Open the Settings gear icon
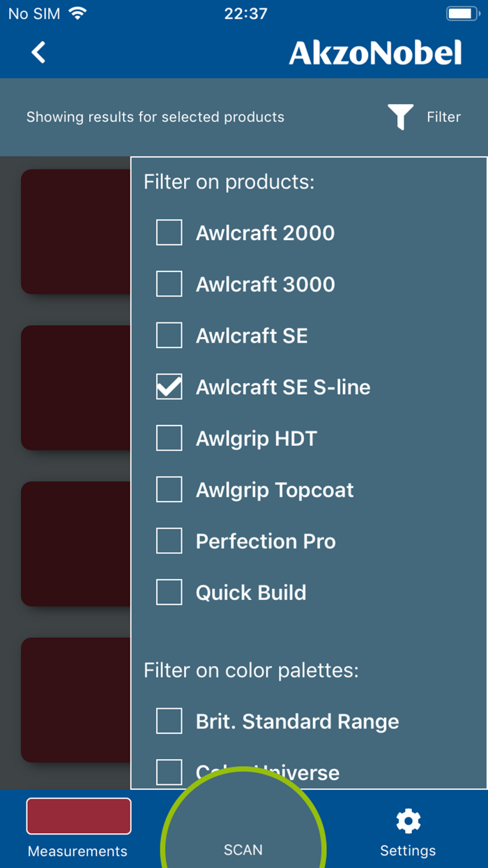 408,822
